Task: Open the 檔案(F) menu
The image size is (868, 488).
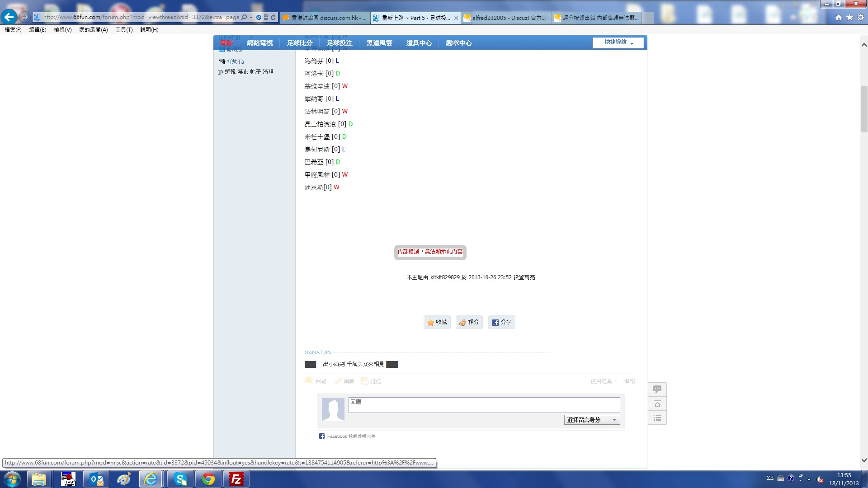Action: pyautogui.click(x=13, y=30)
